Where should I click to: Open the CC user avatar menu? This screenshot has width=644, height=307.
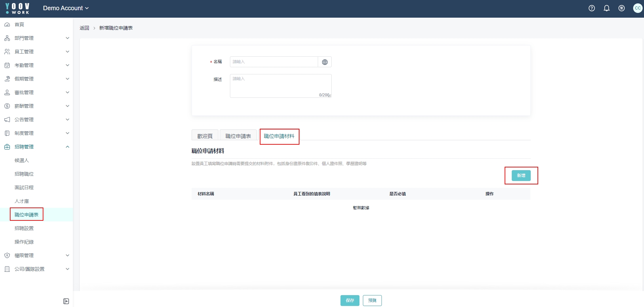tap(637, 8)
